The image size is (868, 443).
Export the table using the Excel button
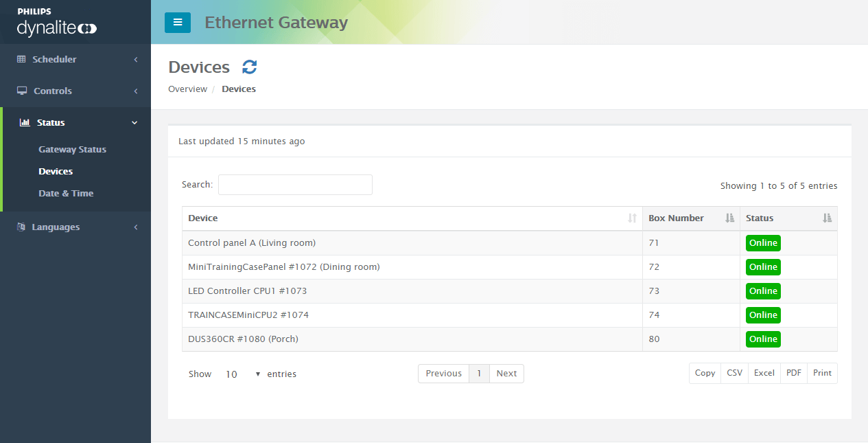764,372
